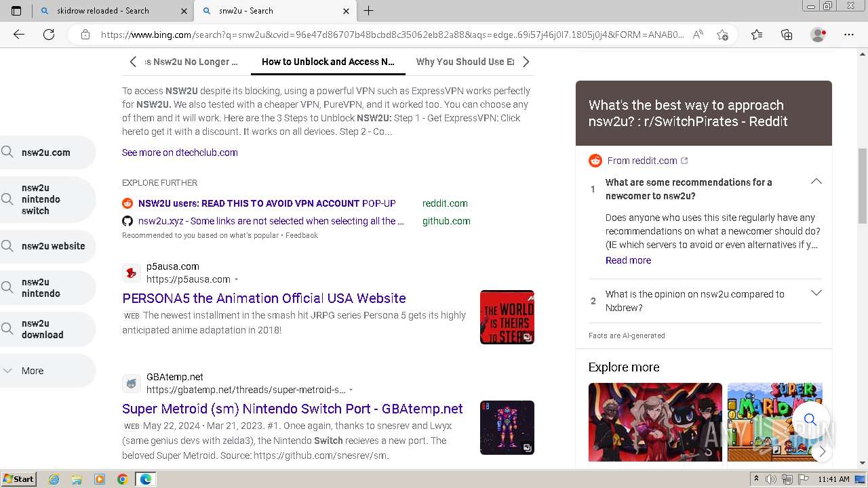Select 'Why You Should Use Ex' tab
Screen dimensions: 868x488
tap(465, 62)
